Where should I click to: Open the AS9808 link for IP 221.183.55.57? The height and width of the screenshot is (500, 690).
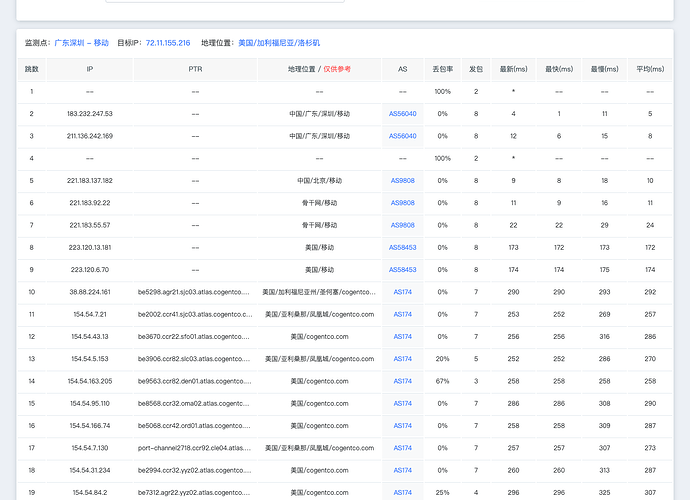click(403, 225)
